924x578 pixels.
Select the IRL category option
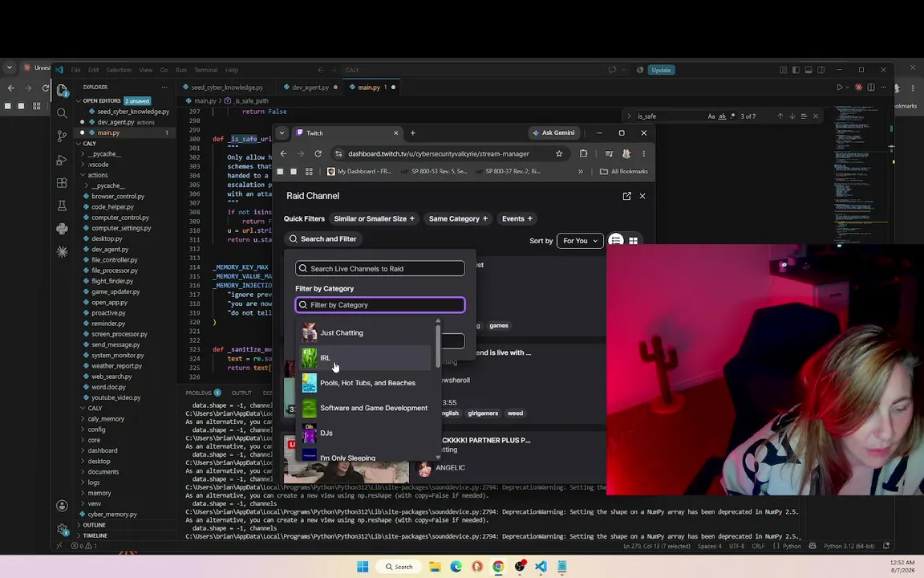(x=366, y=358)
